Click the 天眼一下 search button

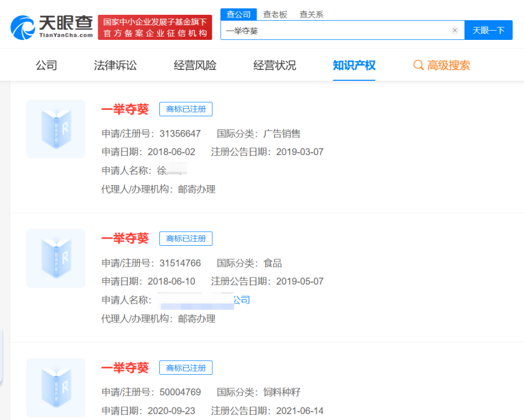tap(488, 31)
